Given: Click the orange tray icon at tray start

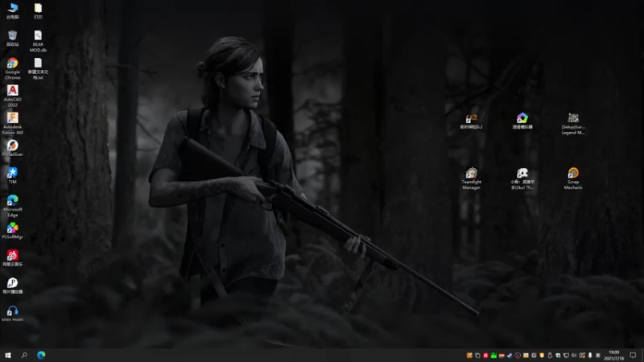Looking at the screenshot, I should (469, 356).
